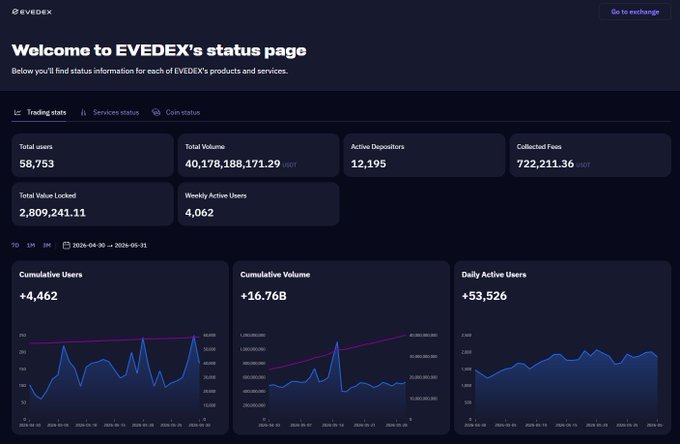Screen dimensions: 680x444
Task: Click the calendar icon for date range
Action: [x=66, y=245]
